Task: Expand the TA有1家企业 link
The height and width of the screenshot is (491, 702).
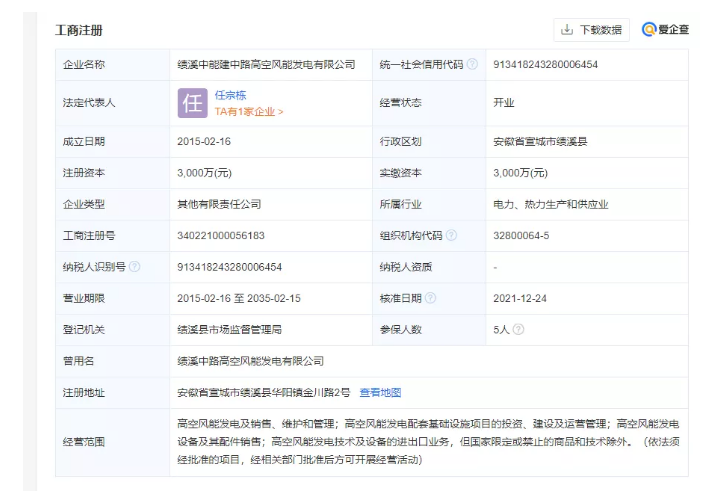Action: coord(249,112)
